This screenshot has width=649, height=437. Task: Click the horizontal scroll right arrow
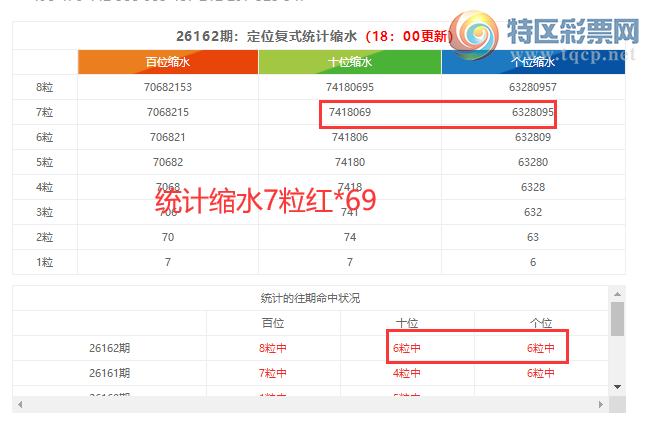point(601,404)
